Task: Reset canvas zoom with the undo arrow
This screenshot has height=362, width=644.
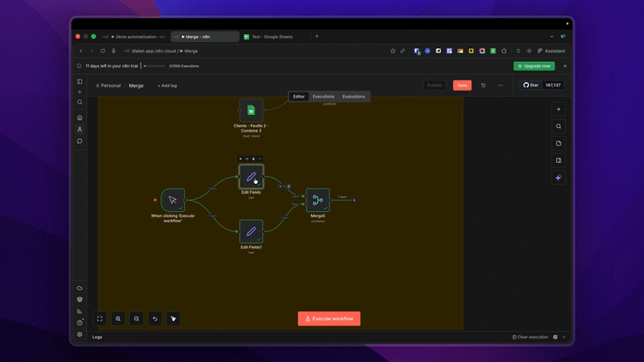Action: pos(155,318)
